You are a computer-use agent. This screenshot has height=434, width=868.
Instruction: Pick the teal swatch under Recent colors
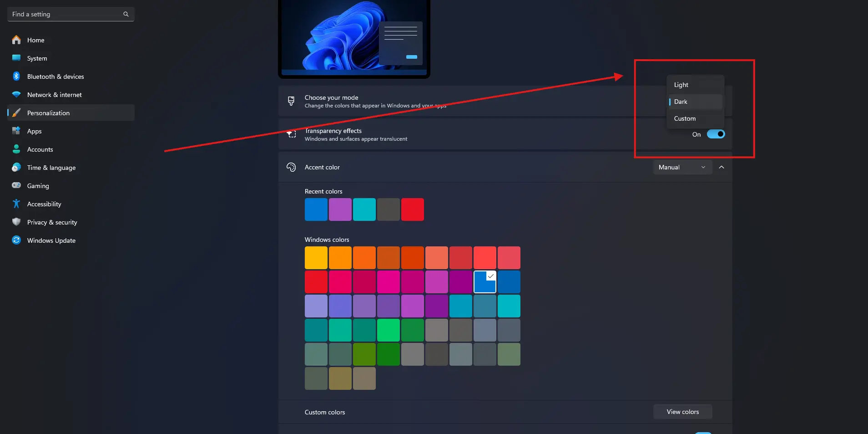coord(364,209)
